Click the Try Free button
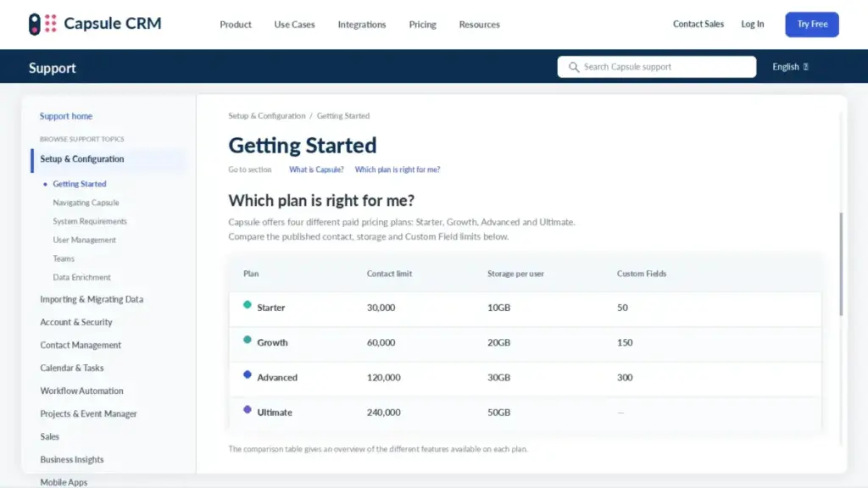 pos(811,25)
